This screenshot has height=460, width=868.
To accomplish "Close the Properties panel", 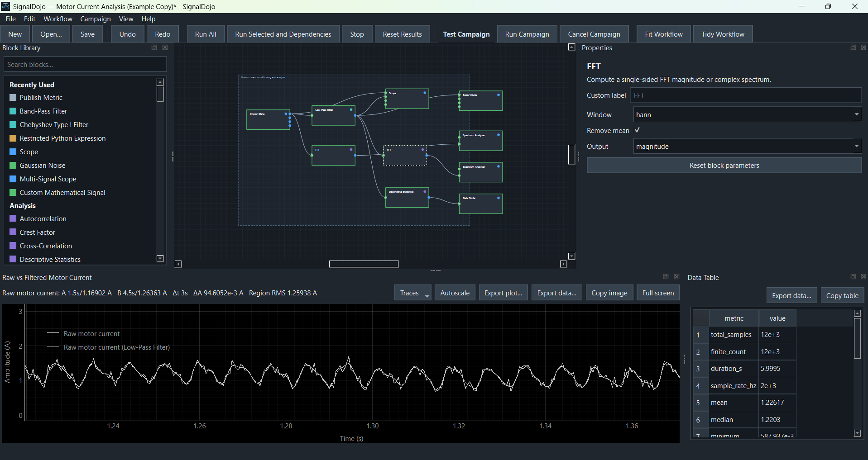I will pyautogui.click(x=863, y=47).
